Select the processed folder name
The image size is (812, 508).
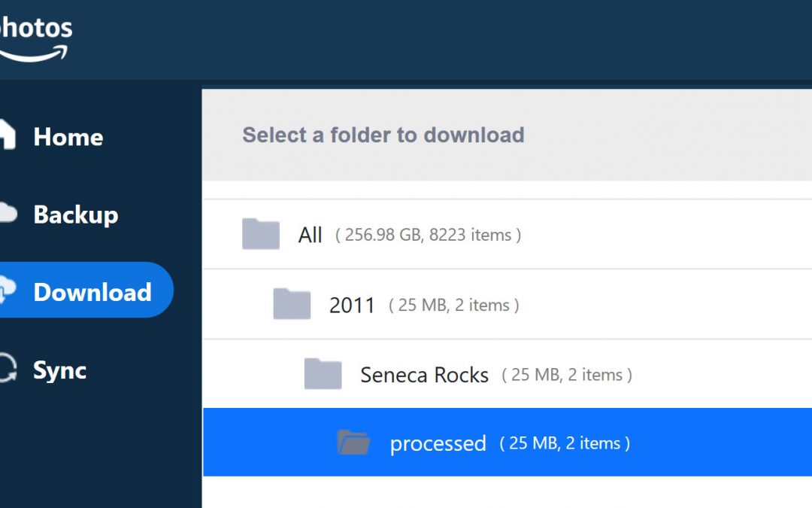[438, 443]
